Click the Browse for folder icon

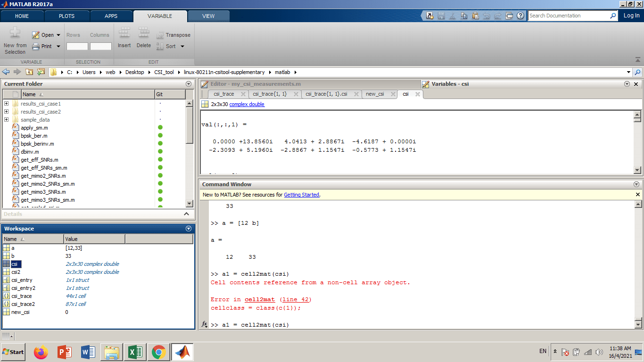tap(41, 72)
